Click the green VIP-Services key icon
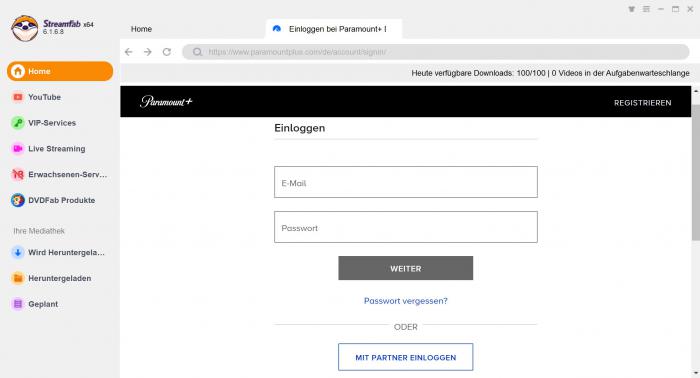This screenshot has height=378, width=700. [x=17, y=123]
